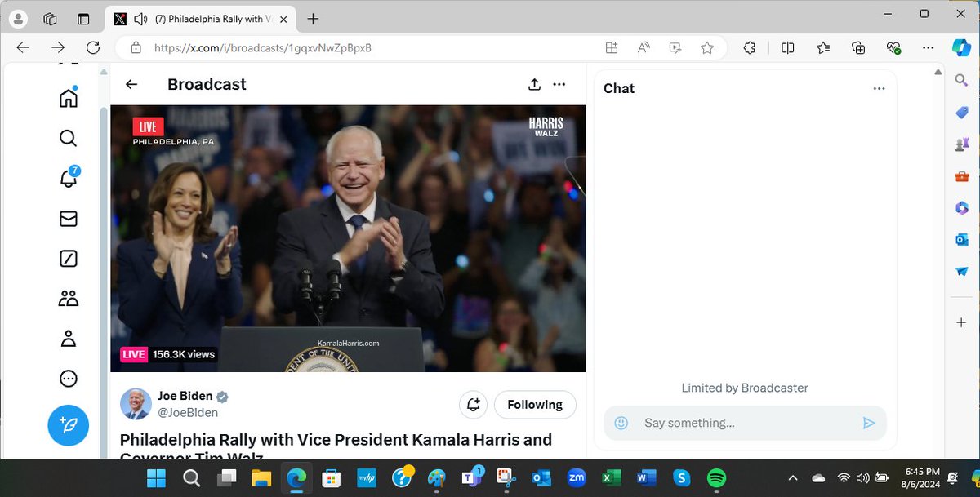980x497 pixels.
Task: Add page to favorites star
Action: [707, 48]
